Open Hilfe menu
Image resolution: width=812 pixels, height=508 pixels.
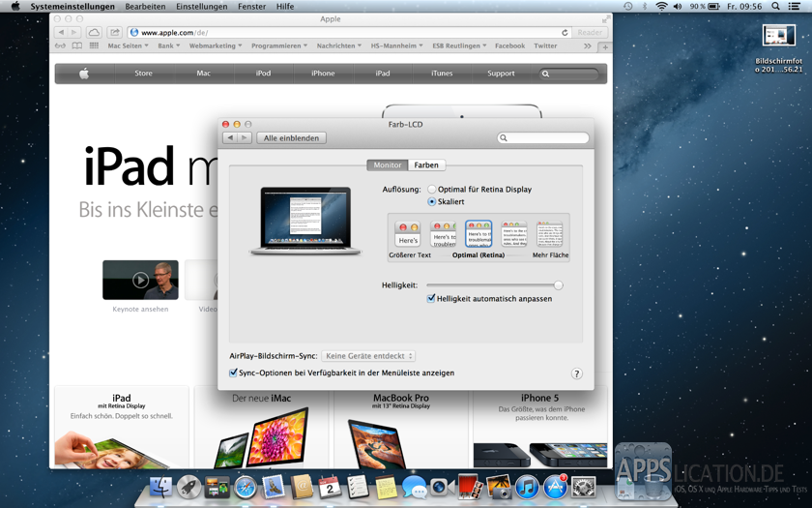pyautogui.click(x=285, y=6)
